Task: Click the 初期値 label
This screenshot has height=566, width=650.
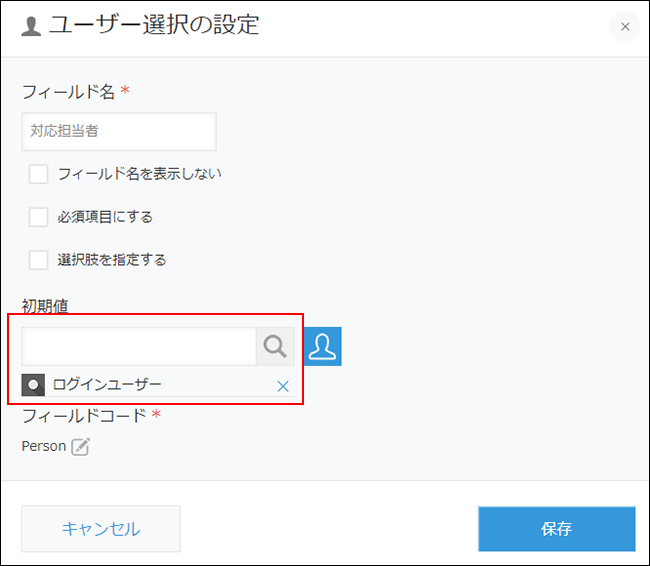Action: click(x=45, y=306)
